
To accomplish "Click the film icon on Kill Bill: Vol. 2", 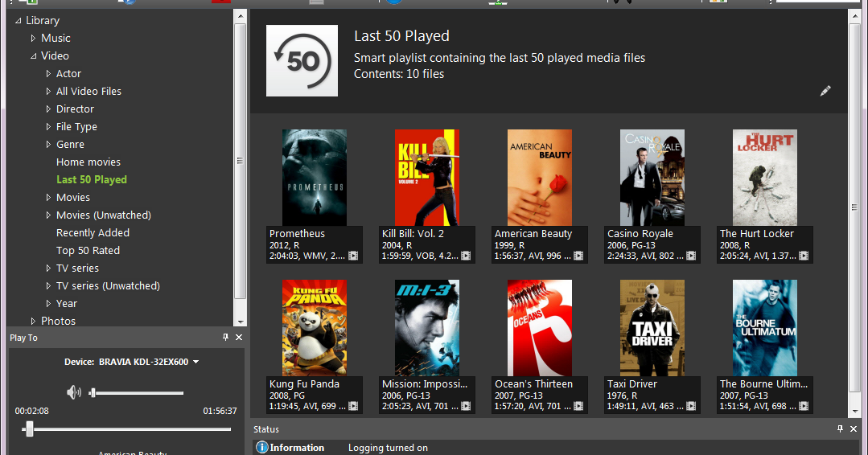I will click(x=466, y=256).
